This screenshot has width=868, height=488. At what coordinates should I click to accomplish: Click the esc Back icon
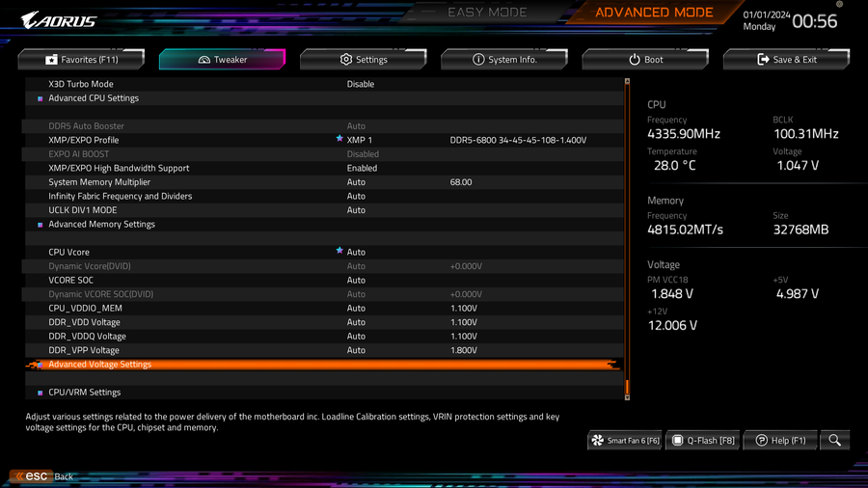[x=32, y=475]
